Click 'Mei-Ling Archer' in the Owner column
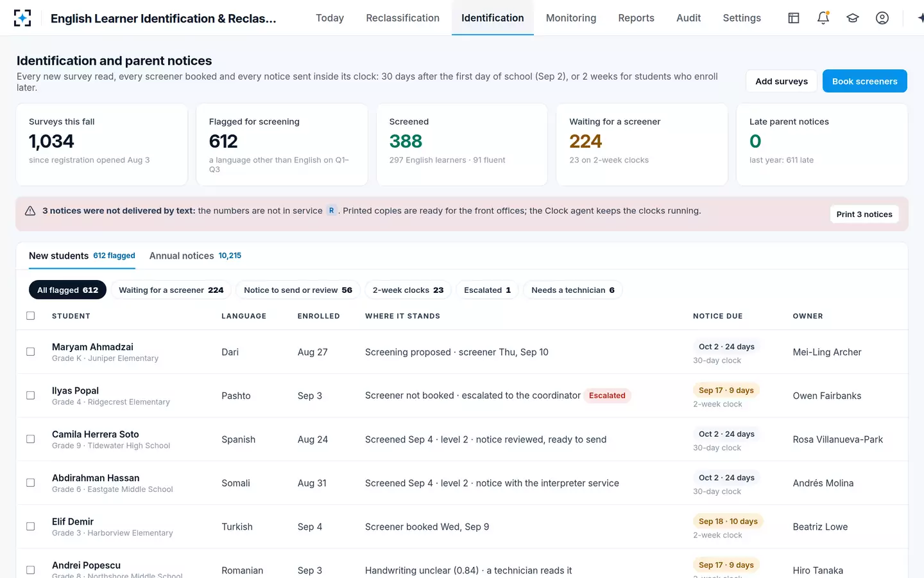924x578 pixels. (x=827, y=352)
